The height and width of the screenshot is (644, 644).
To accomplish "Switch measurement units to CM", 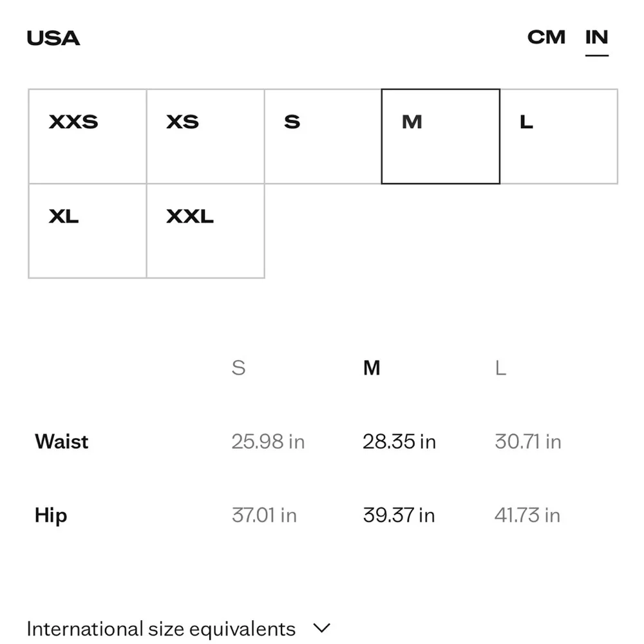I will [x=546, y=37].
